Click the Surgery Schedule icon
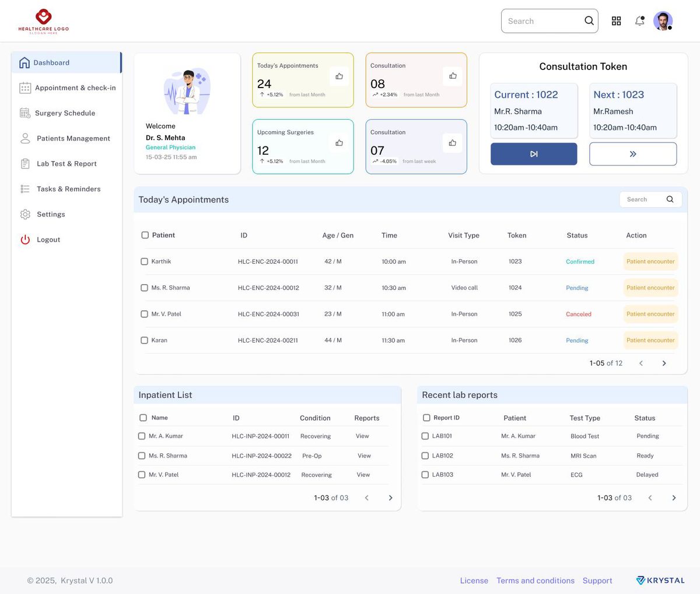 [x=25, y=113]
